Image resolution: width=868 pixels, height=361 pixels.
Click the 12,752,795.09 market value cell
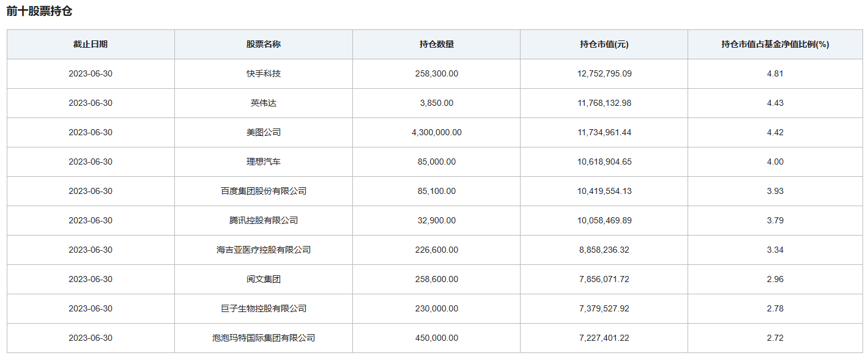click(x=604, y=74)
